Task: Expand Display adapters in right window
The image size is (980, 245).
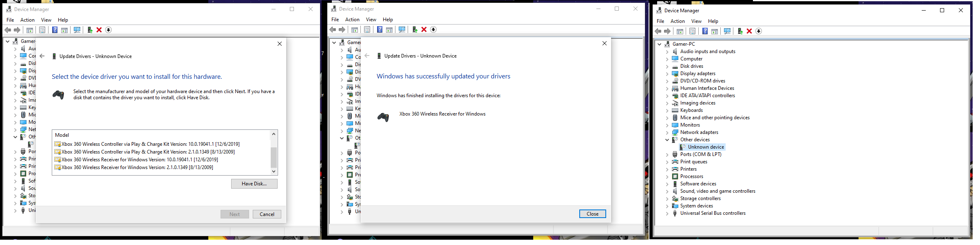Action: pyautogui.click(x=667, y=73)
